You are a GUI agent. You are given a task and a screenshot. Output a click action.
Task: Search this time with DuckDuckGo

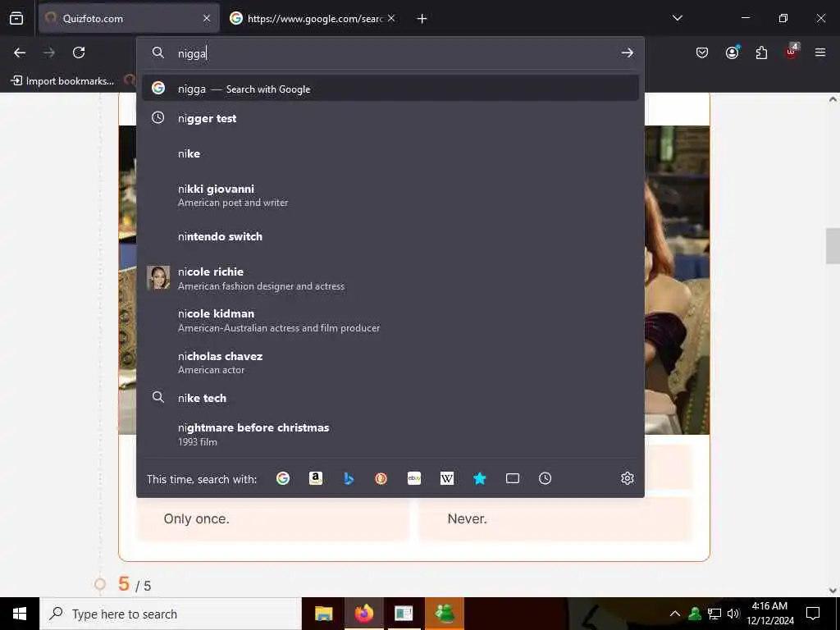click(381, 478)
